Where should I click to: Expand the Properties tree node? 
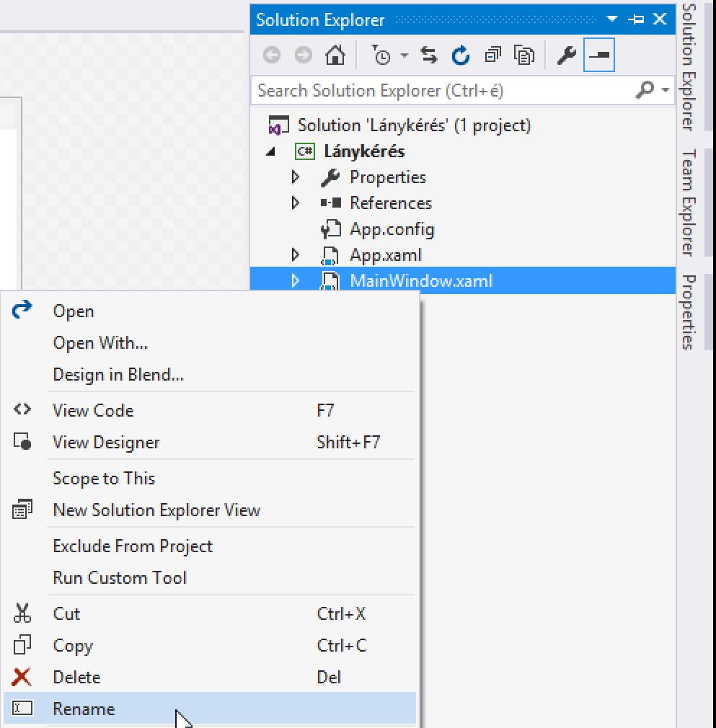[296, 177]
